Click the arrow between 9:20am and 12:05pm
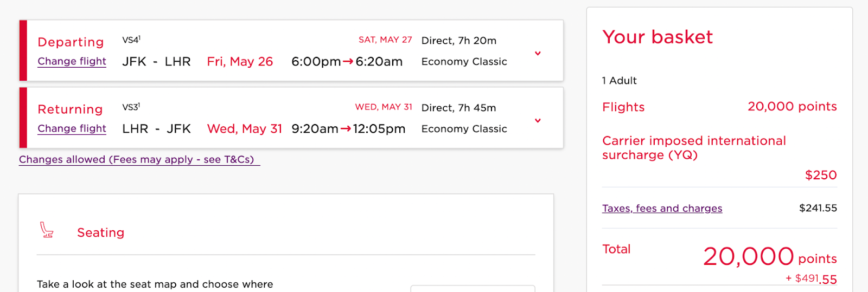 (x=346, y=129)
